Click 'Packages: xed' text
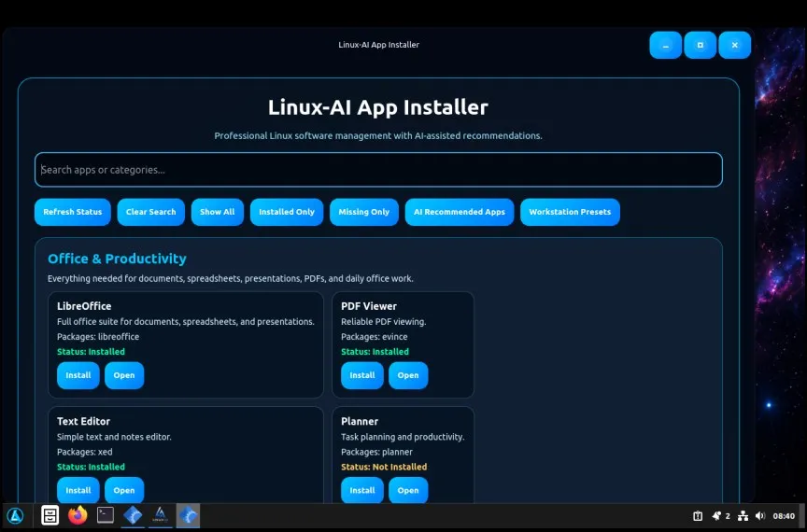The width and height of the screenshot is (807, 532). pos(84,453)
